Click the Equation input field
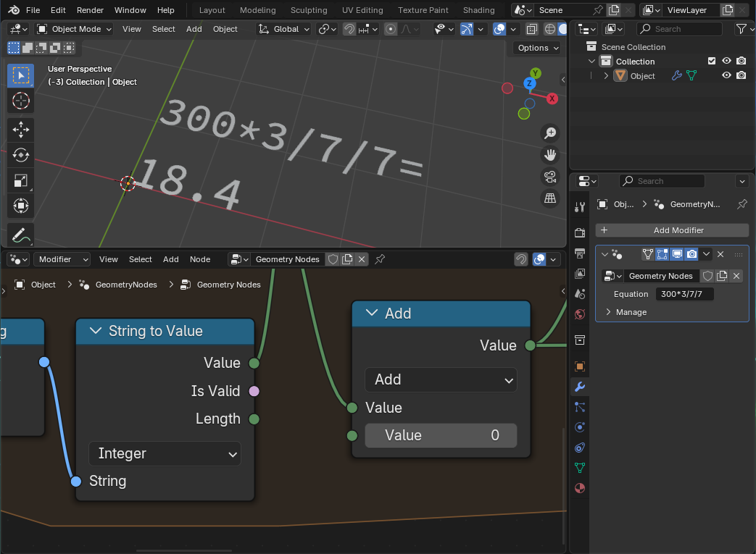 (685, 294)
